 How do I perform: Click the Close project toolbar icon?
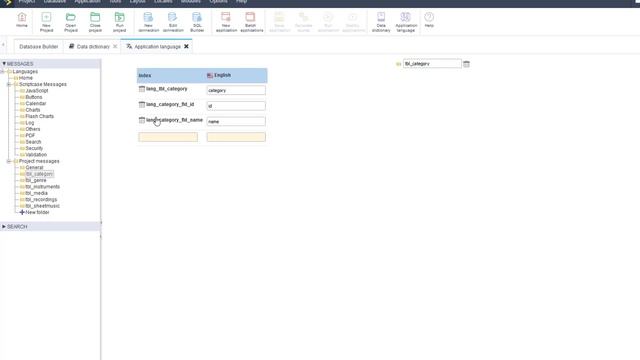point(95,22)
